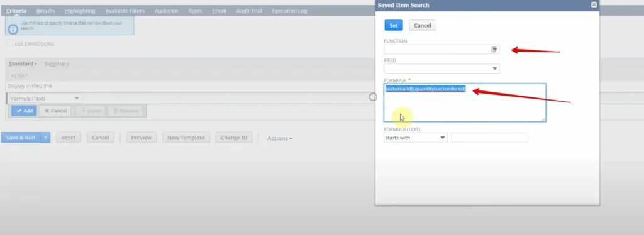Click the Remove button in filter row
The height and width of the screenshot is (235, 644).
coord(126,111)
